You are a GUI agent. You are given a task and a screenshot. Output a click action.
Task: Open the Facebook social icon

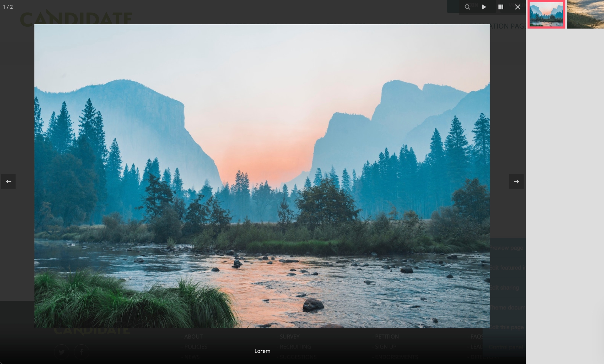82,352
